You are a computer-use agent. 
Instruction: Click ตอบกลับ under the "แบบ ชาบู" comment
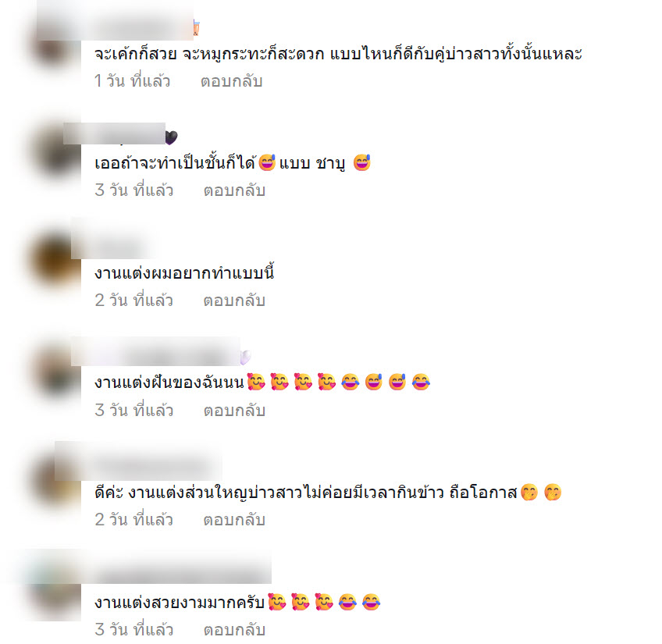click(234, 190)
